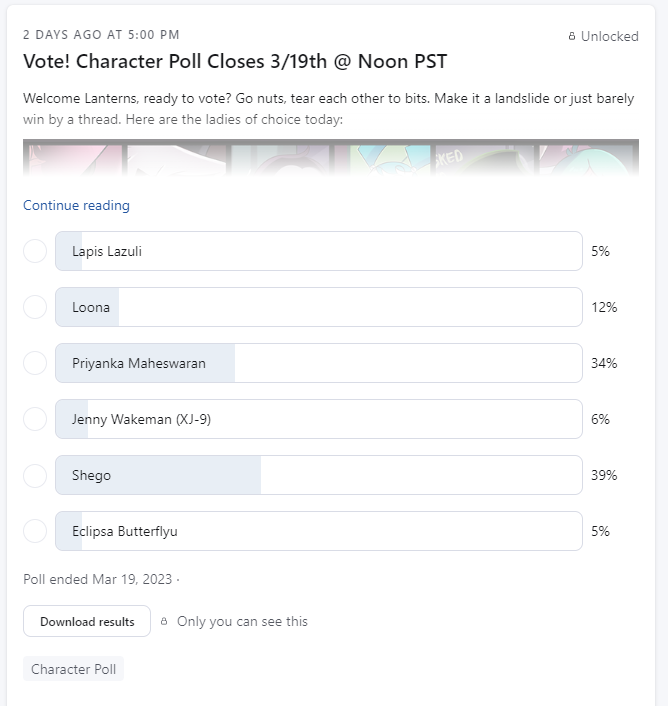Pick the Jenny Wakeman (XJ-9) radio button
The height and width of the screenshot is (706, 668).
pos(35,419)
